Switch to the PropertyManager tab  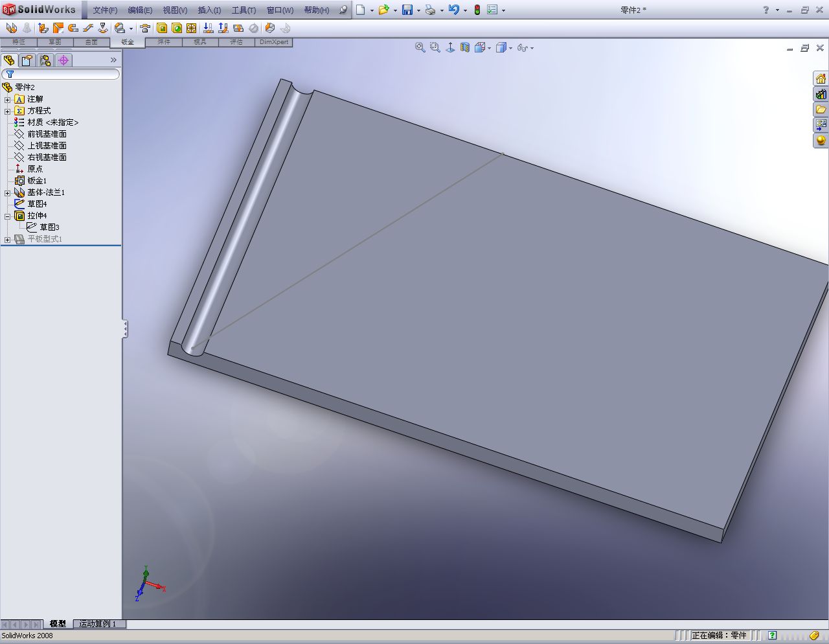[27, 60]
